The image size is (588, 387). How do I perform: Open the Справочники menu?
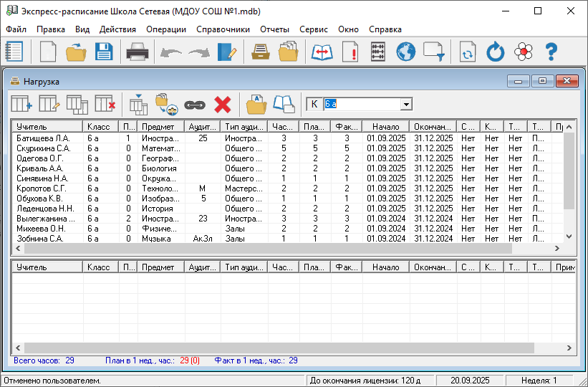(223, 29)
